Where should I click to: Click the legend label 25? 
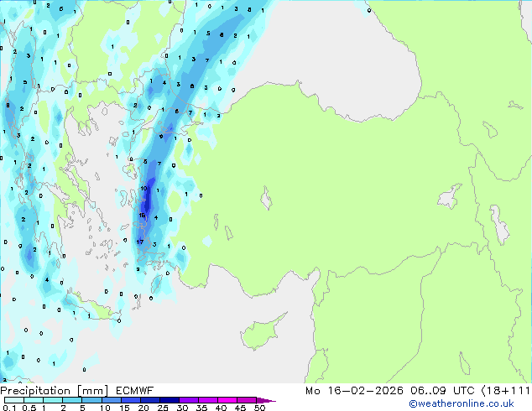pyautogui.click(x=163, y=408)
